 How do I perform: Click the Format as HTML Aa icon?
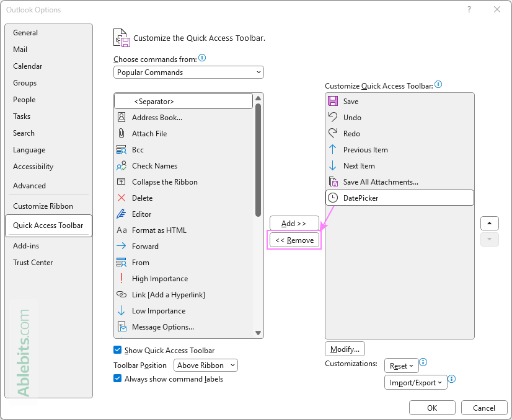click(121, 230)
